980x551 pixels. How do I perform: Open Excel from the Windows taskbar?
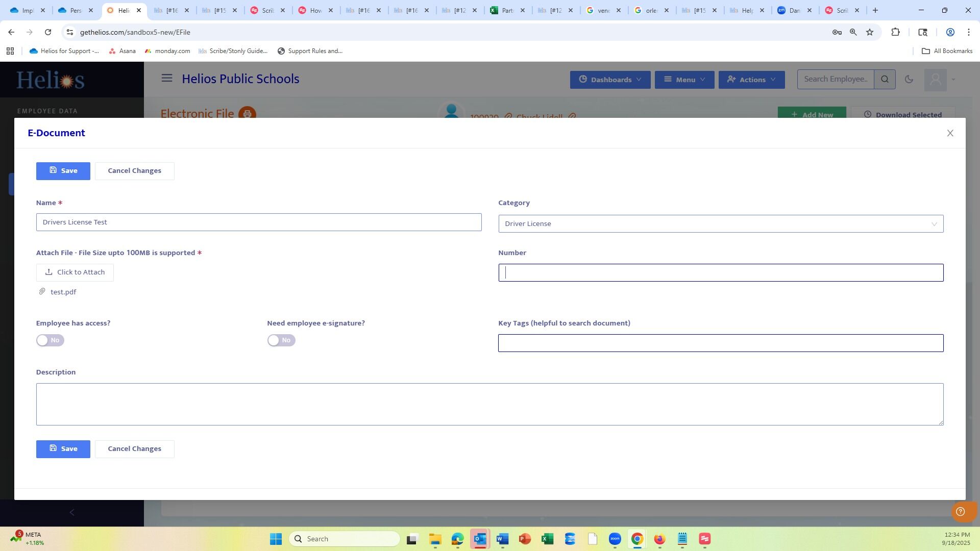(x=547, y=539)
